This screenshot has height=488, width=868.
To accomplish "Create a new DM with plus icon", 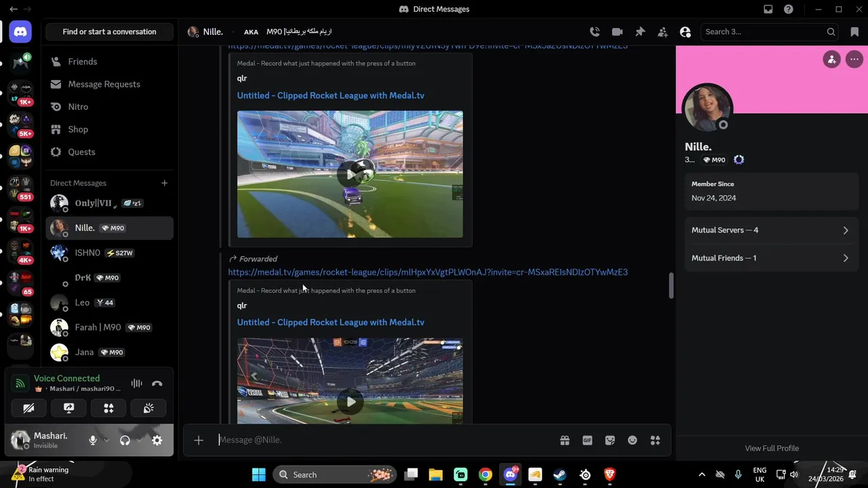I will click(x=164, y=183).
